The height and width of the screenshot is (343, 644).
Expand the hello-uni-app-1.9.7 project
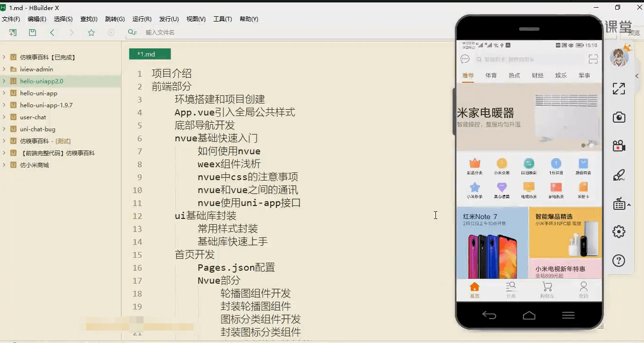click(x=4, y=105)
